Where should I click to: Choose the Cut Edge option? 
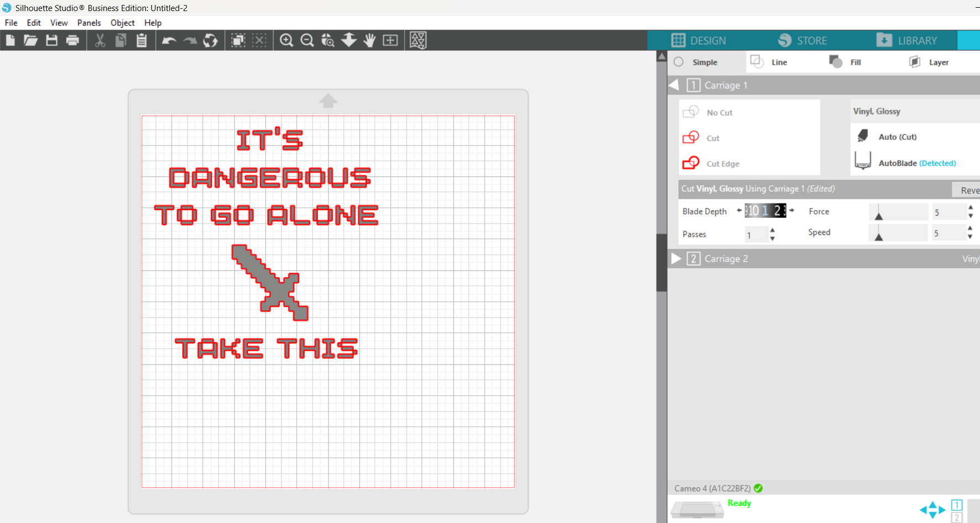pos(711,163)
